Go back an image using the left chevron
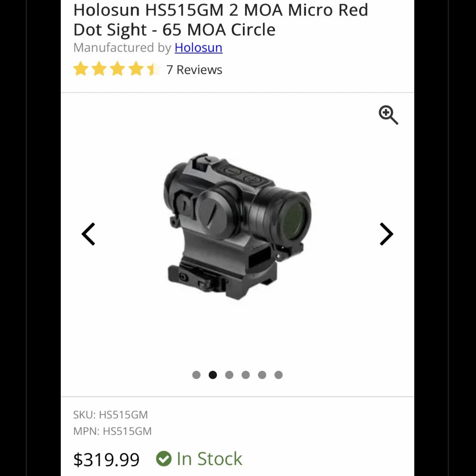 [88, 234]
